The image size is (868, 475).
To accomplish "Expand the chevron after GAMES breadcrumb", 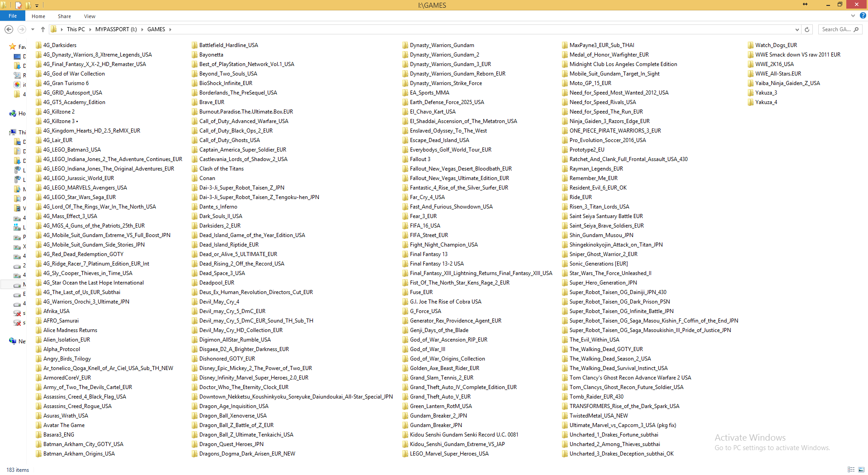I will click(170, 29).
